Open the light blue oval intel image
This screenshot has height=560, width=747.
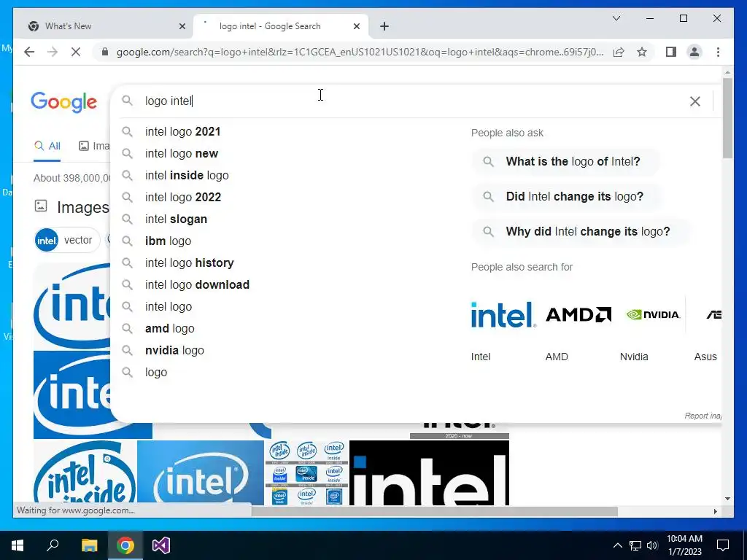201,472
